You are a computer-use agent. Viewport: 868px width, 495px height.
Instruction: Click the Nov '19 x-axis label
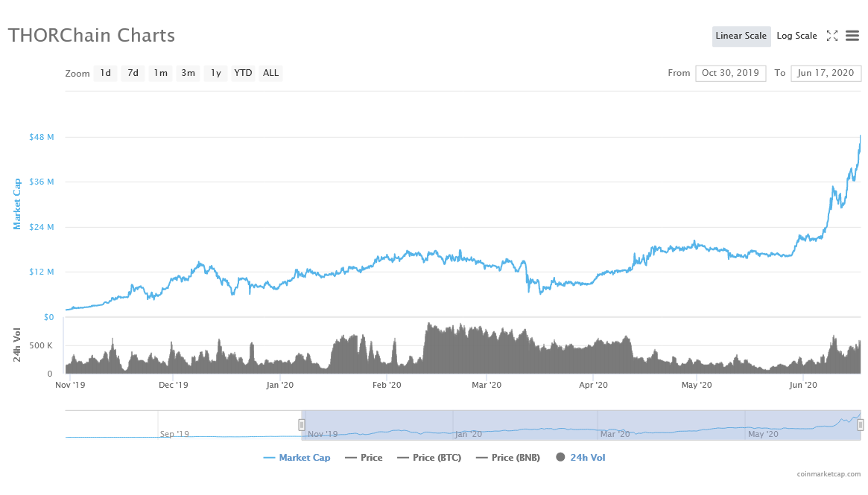[x=70, y=385]
